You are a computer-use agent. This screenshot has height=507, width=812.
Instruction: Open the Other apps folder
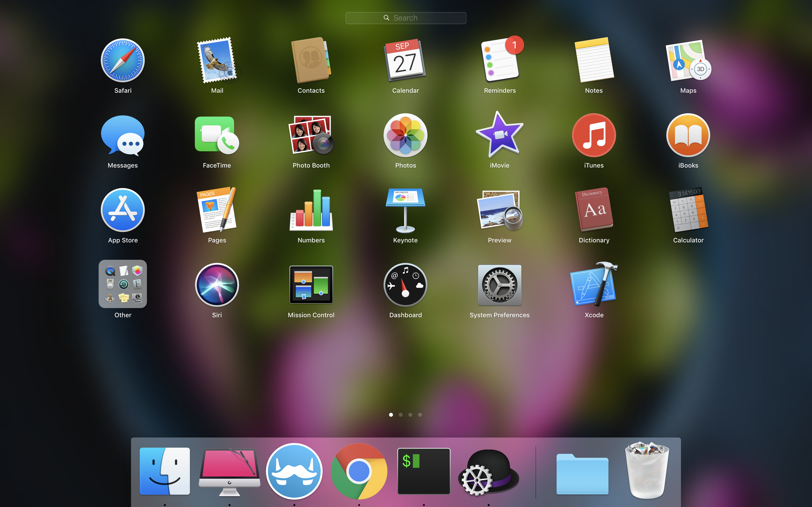tap(123, 284)
